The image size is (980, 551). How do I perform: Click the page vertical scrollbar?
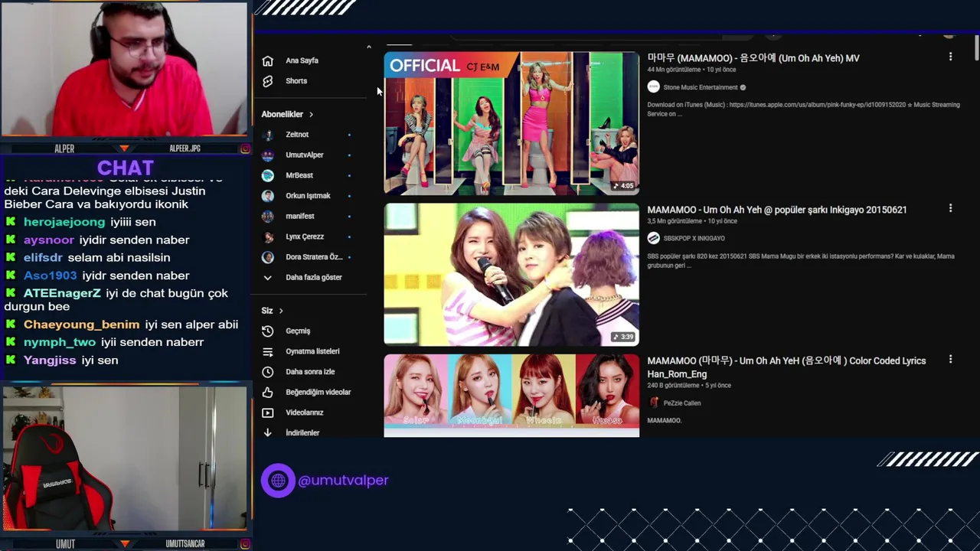point(976,47)
